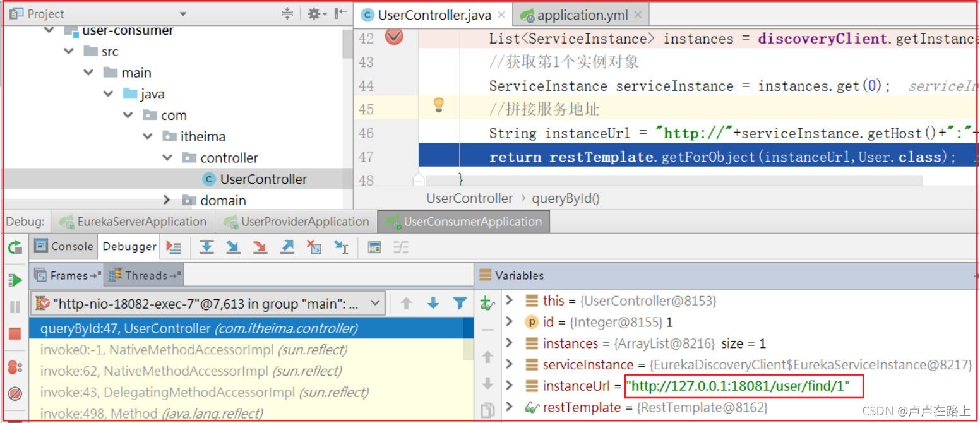Switch to EurekaServerApplication debug tab
The width and height of the screenshot is (980, 423).
(x=134, y=222)
